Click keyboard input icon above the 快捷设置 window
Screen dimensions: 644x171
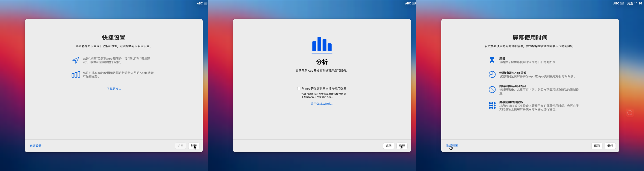pyautogui.click(x=205, y=3)
